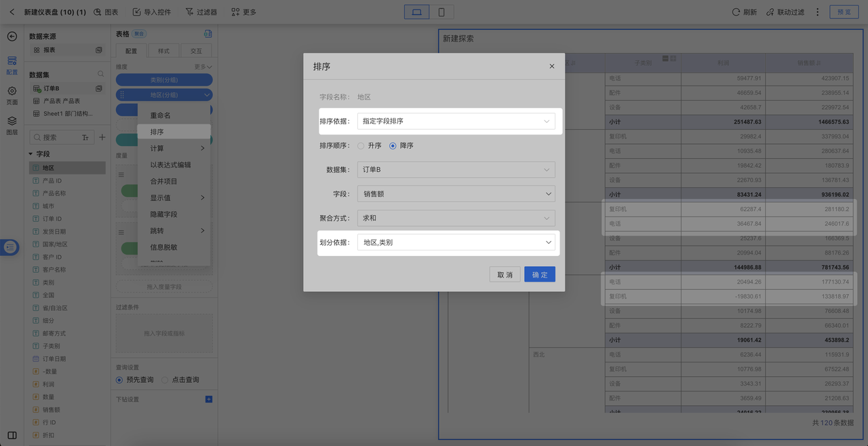Close the 排序 dialog with X
Screen dimensions: 868x446
point(552,67)
